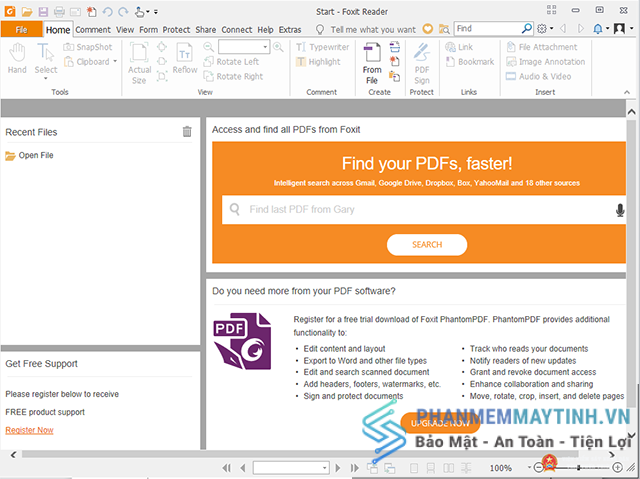The image size is (640, 479).
Task: Click the Find search field
Action: pyautogui.click(x=488, y=28)
